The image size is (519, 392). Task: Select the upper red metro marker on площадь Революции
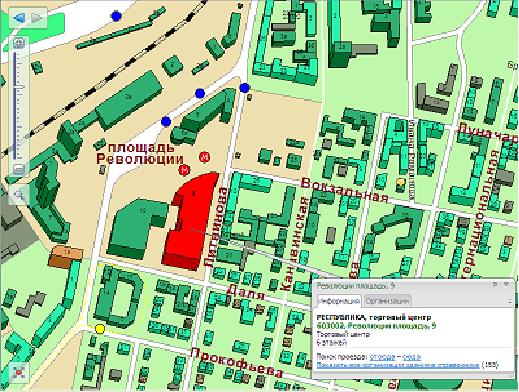(204, 156)
